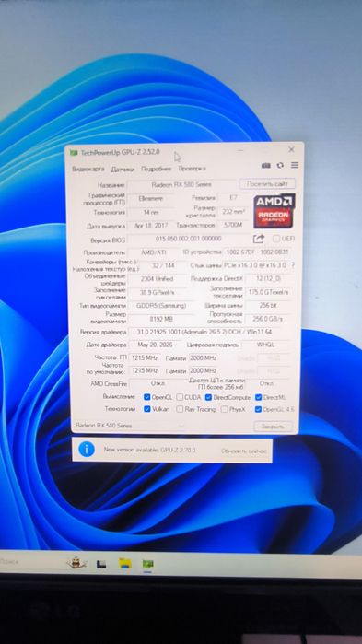Click the 2304 Unified shaders value
Screen dimensions: 362x644
click(x=158, y=279)
